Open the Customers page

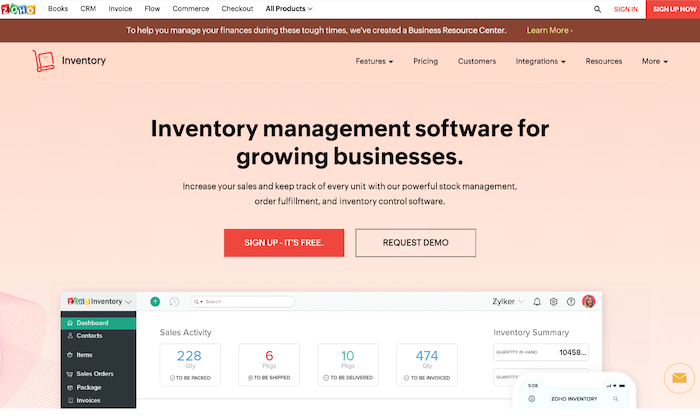coord(477,61)
